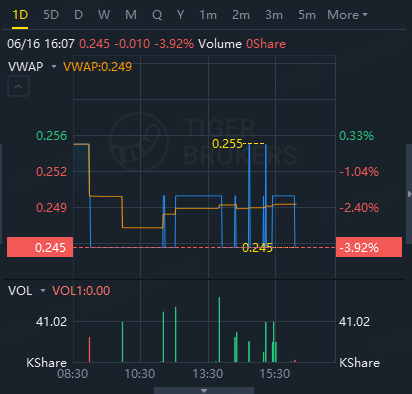
Task: Switch to the weekly W chart tab
Action: (104, 15)
